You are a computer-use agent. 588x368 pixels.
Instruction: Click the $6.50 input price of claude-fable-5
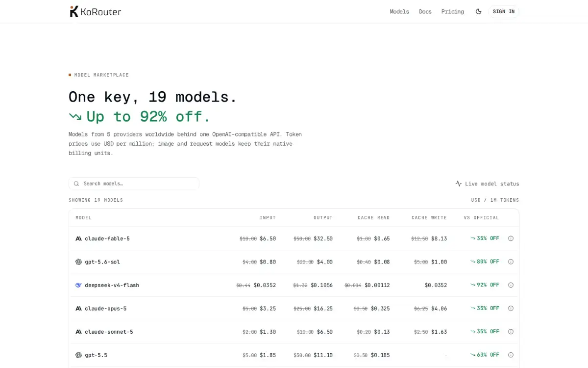coord(268,238)
